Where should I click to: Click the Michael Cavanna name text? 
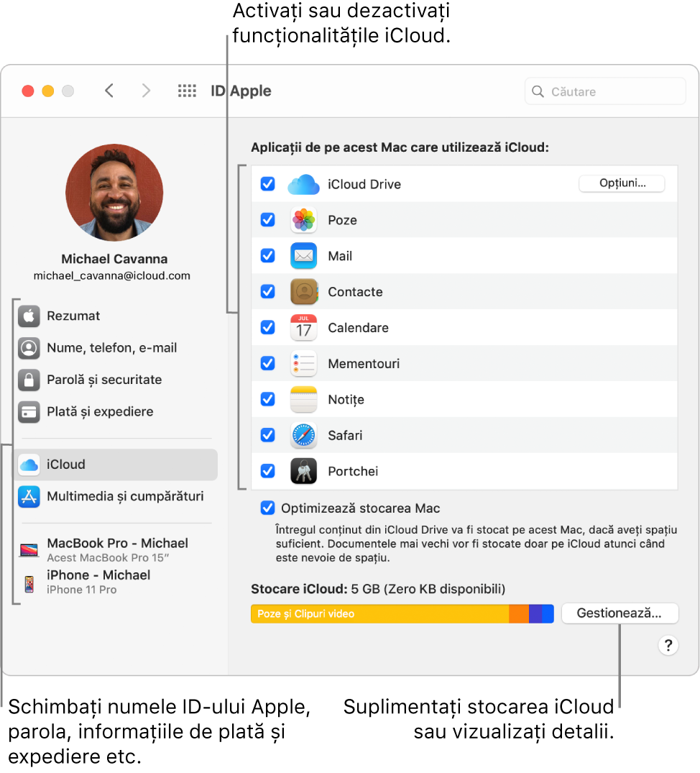[114, 260]
